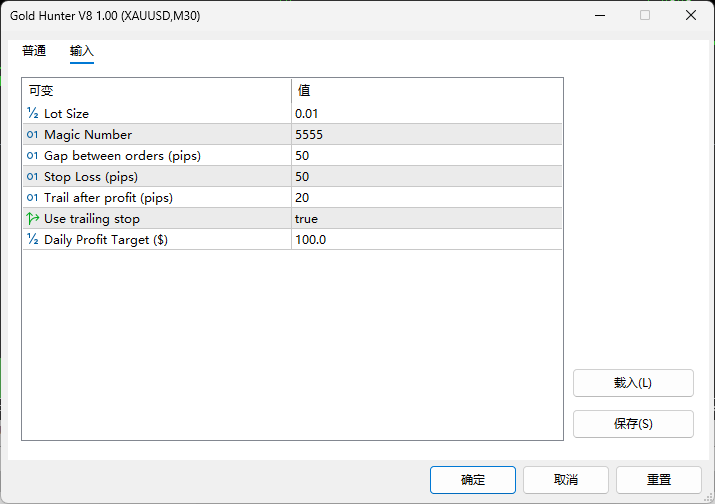Confirm settings with the 确定 button
This screenshot has height=504, width=715.
[x=473, y=480]
